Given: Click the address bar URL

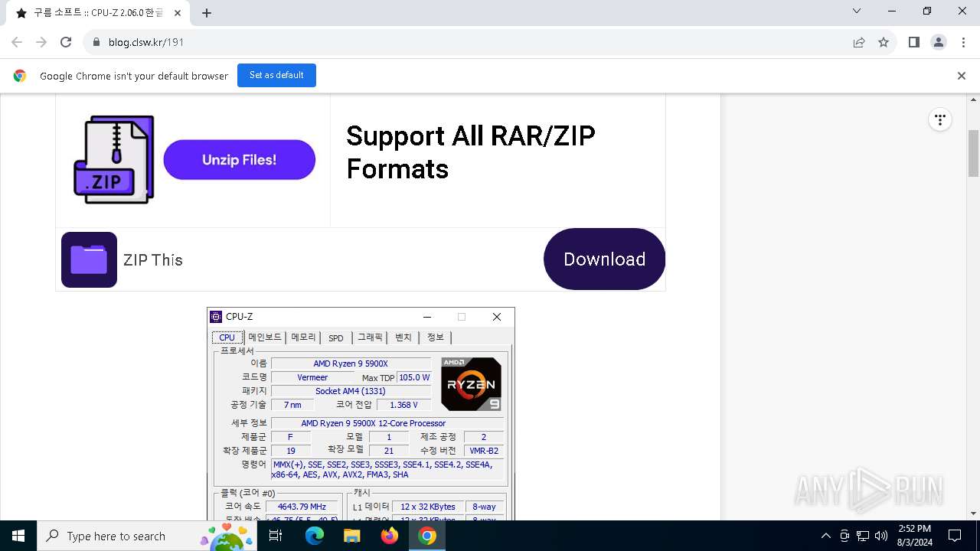Looking at the screenshot, I should click(146, 42).
